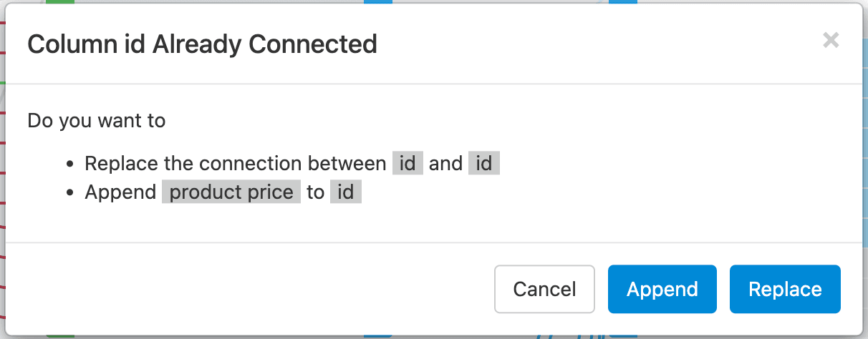Click the "id" tag following the word "and"
868x339 pixels.
click(x=484, y=164)
